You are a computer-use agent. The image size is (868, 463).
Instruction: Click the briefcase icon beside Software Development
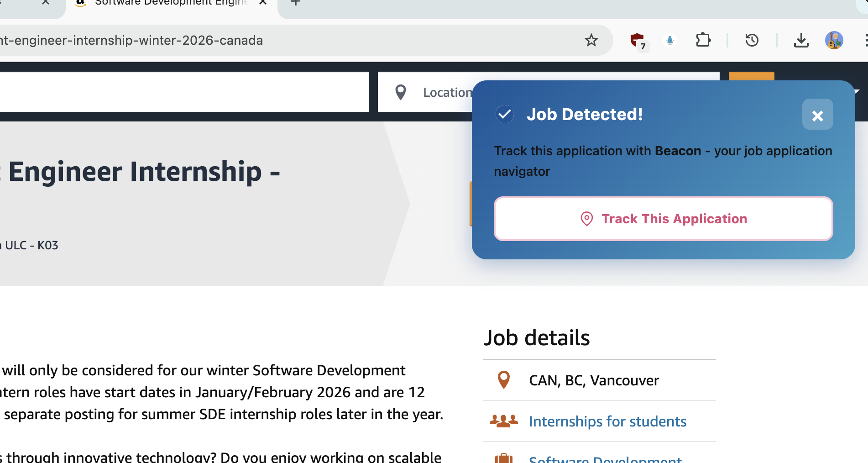(x=504, y=458)
